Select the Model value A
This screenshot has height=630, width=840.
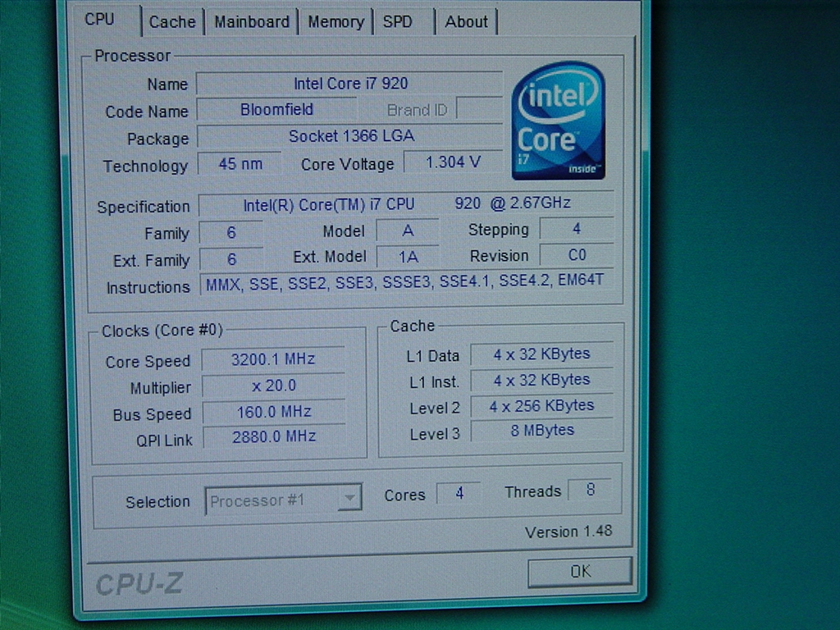point(408,231)
